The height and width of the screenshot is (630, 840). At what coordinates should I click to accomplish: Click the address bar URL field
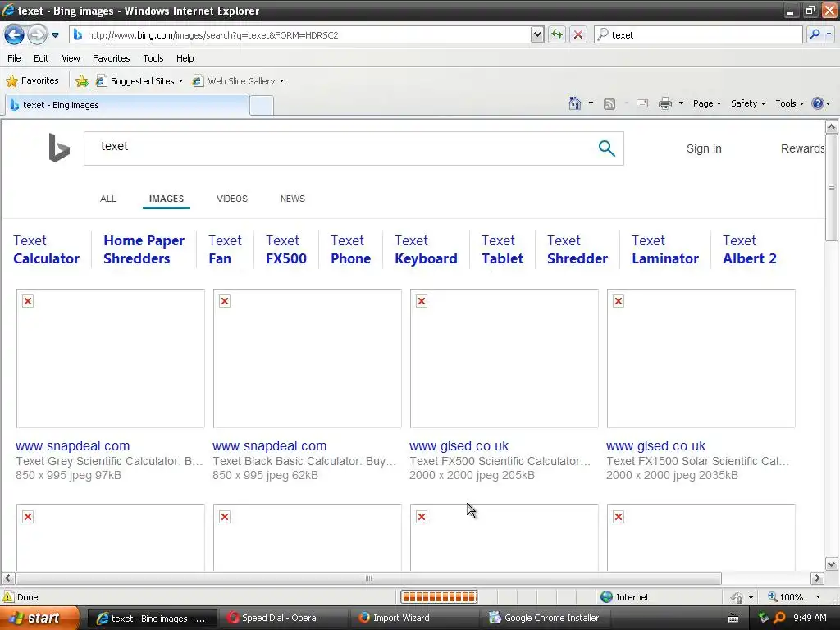click(x=300, y=34)
